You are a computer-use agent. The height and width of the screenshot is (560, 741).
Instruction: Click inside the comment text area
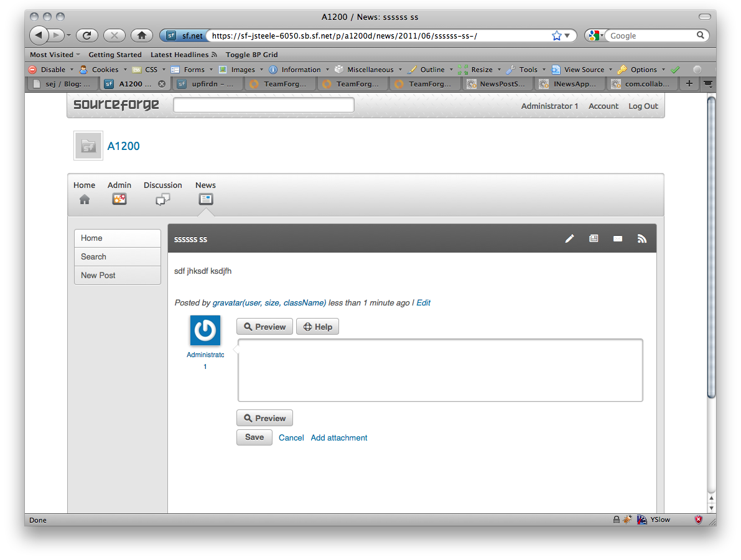(440, 370)
